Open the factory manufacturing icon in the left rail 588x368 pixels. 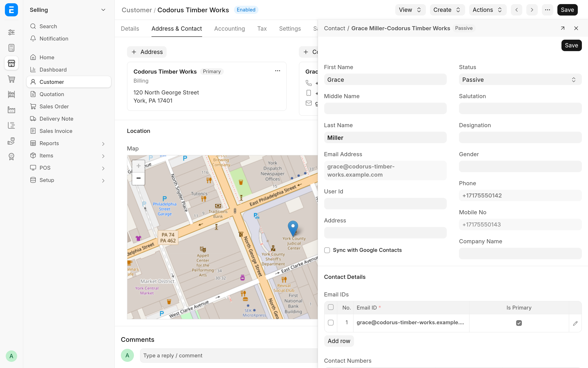(11, 110)
